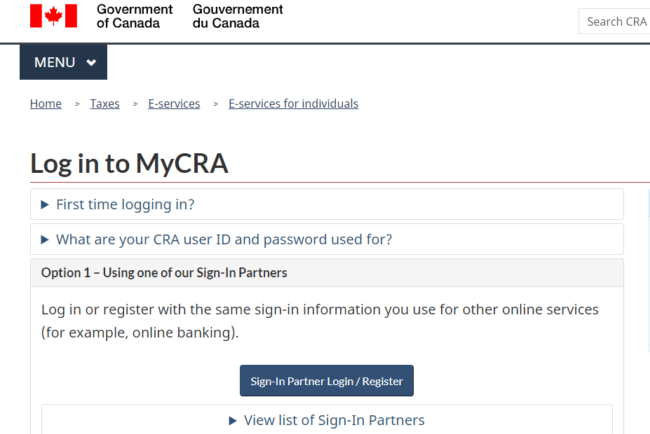Open "E-services for individuals" breadcrumb link

click(x=293, y=104)
